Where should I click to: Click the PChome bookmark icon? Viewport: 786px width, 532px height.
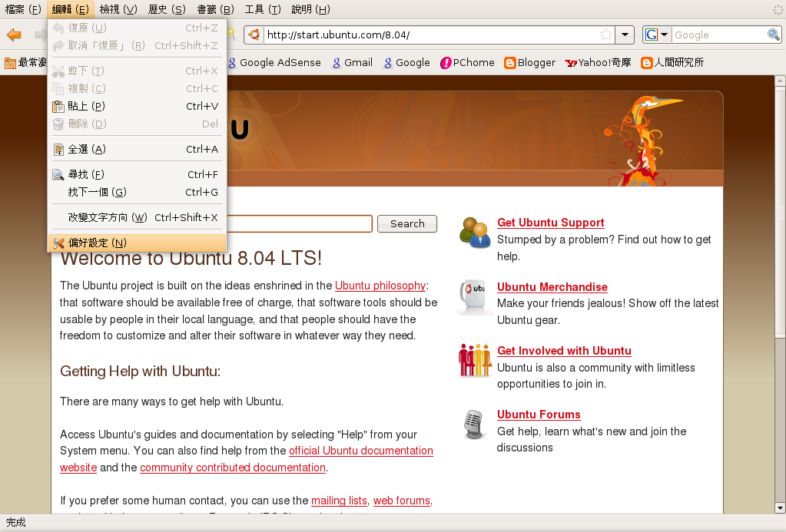(x=446, y=63)
